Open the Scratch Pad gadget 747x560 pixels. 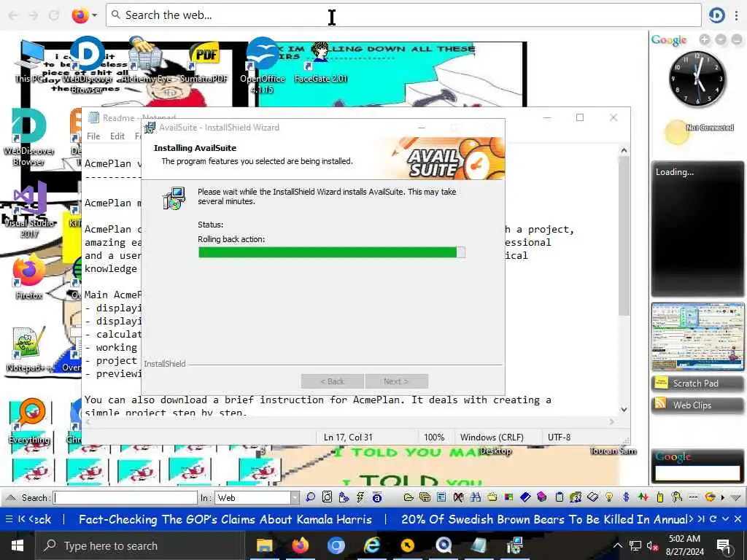697,384
